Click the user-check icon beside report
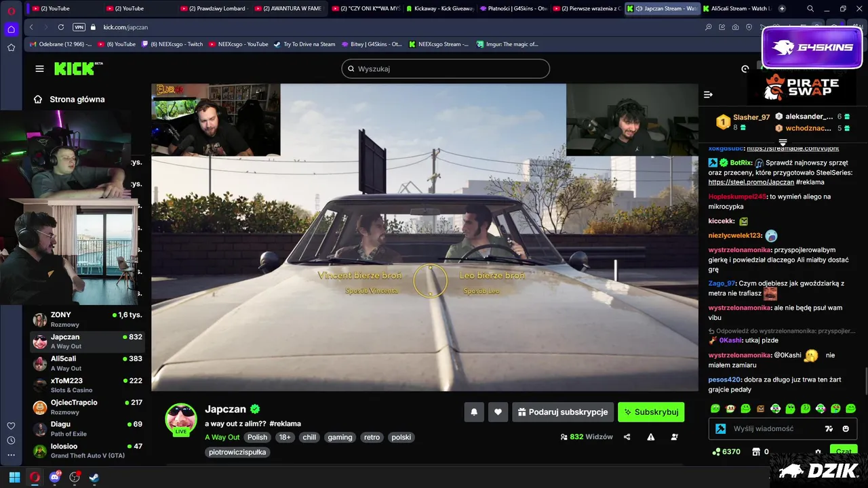The height and width of the screenshot is (488, 868). tap(674, 437)
